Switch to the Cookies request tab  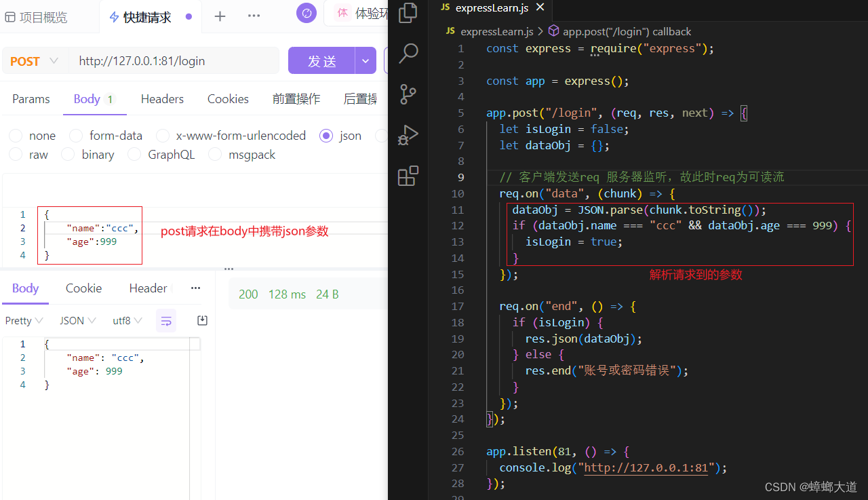click(x=228, y=99)
